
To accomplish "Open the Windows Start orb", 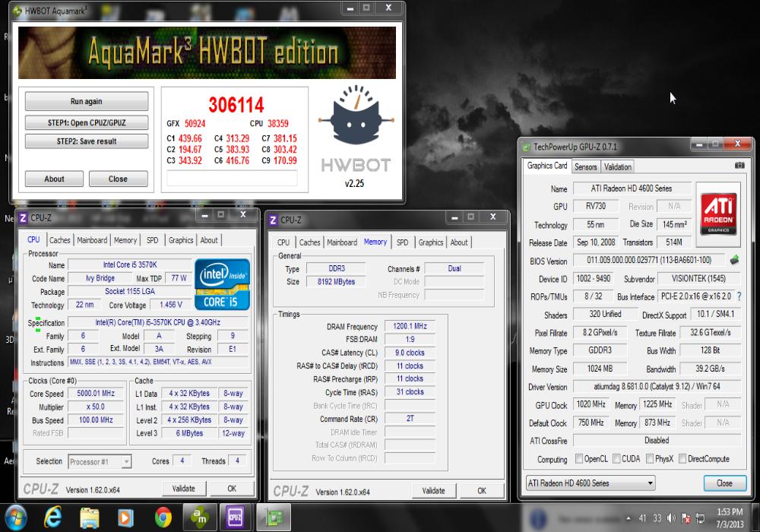I will coord(15,518).
